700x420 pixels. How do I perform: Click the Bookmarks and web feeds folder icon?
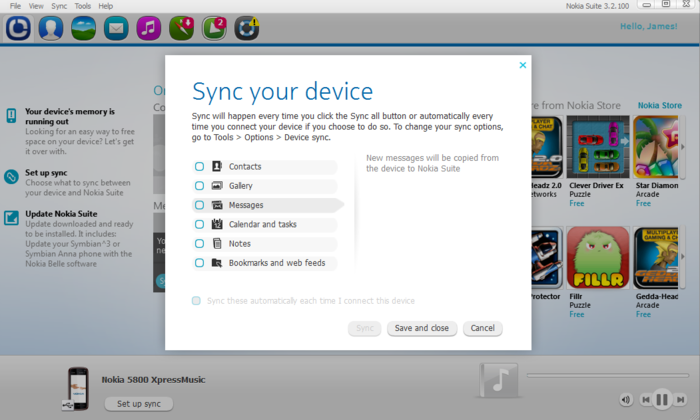(217, 262)
